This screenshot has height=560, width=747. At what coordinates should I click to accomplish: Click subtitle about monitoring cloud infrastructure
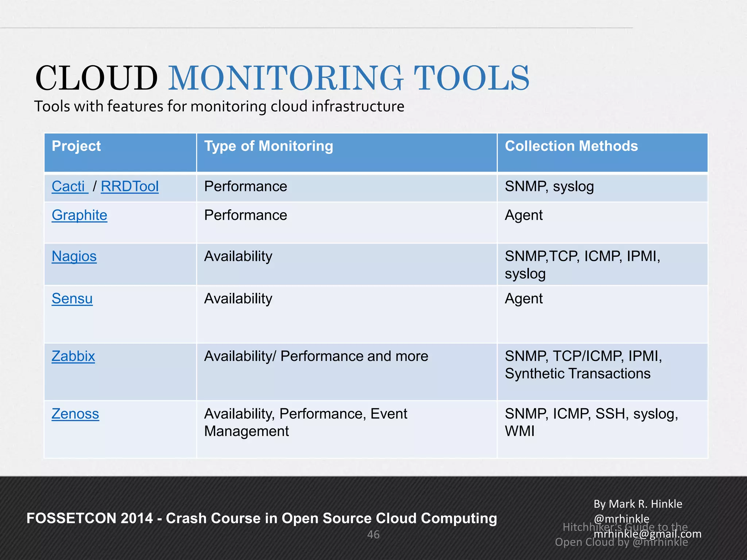pos(219,106)
